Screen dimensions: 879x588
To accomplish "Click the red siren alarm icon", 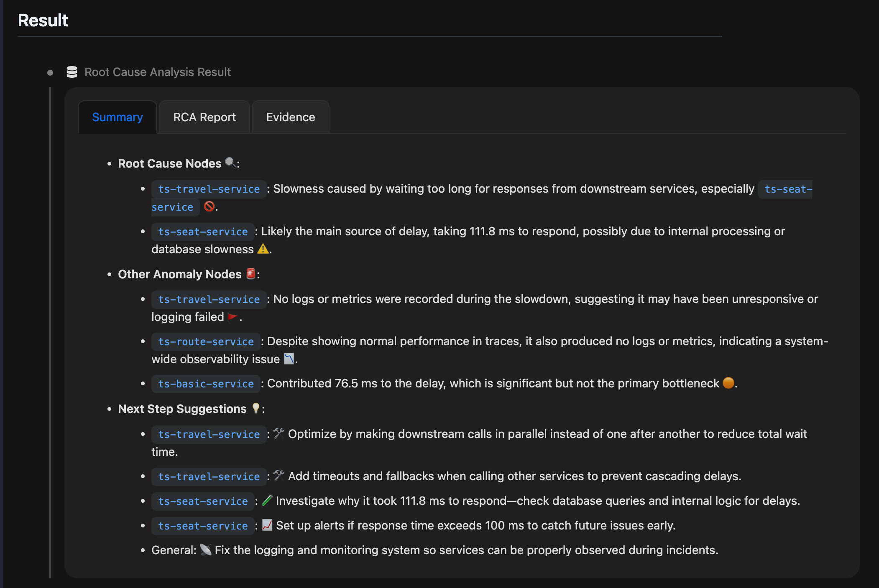I will click(x=250, y=274).
